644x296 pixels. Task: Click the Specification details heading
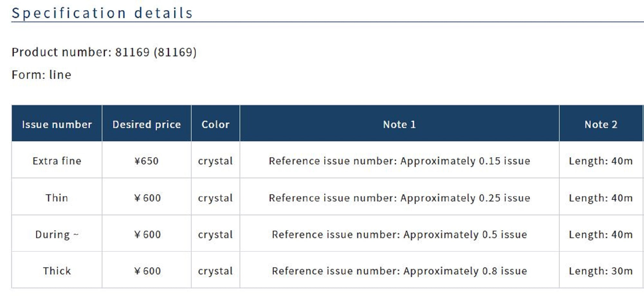[102, 13]
